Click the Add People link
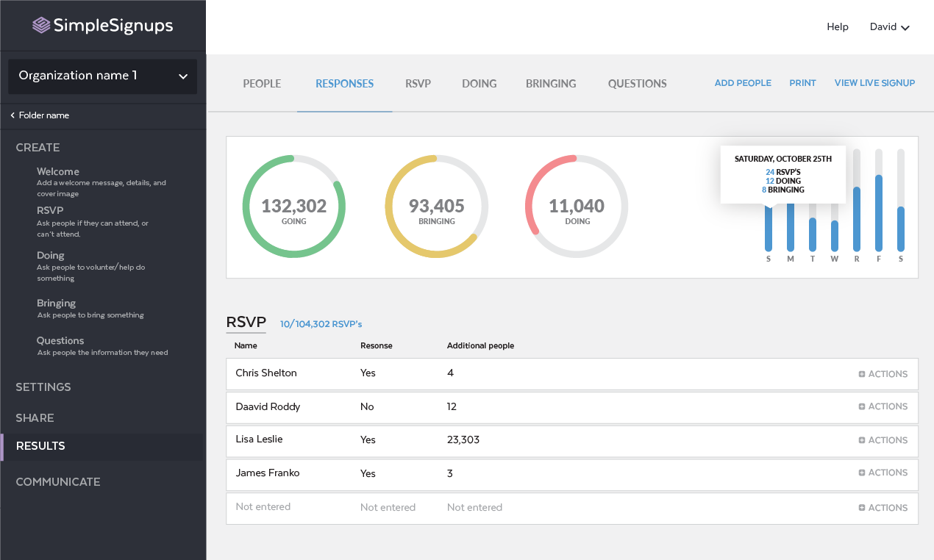The height and width of the screenshot is (560, 934). [x=743, y=83]
